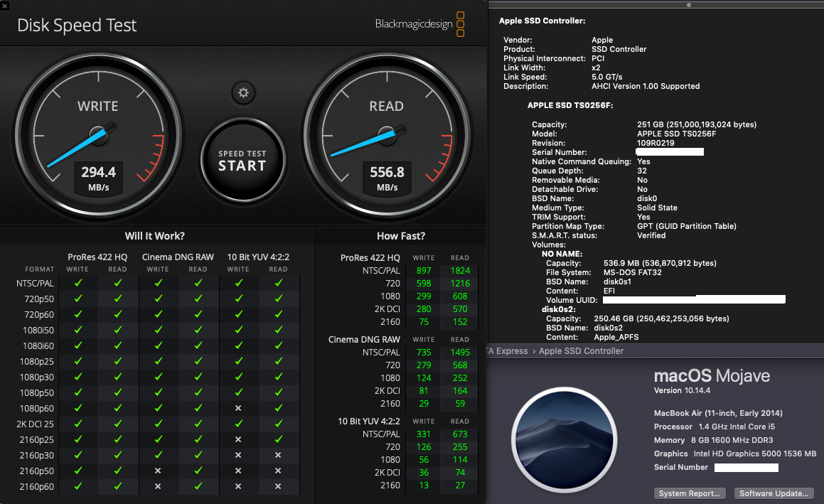Viewport: 824px width, 504px height.
Task: Click the 2160p60 Cinema DNG RAW write cross
Action: coord(158,487)
